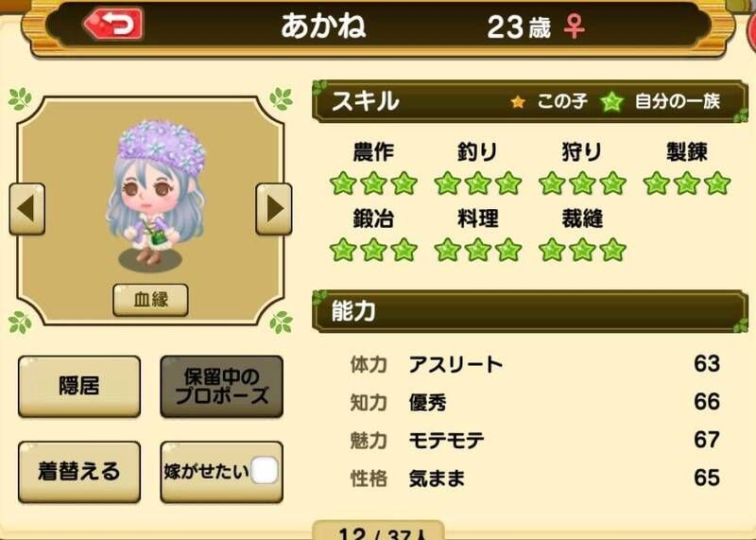Show previous character with left arrow
This screenshot has height=540, width=756.
27,209
